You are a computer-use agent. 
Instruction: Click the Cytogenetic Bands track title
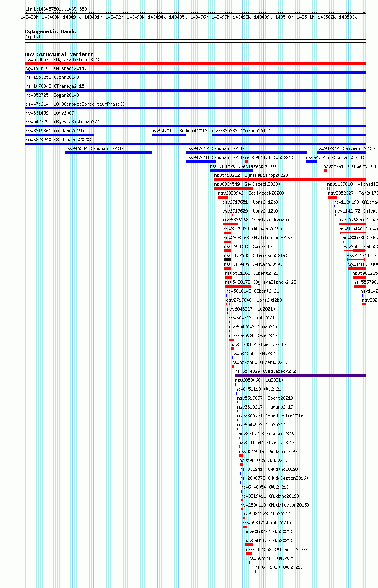51,31
